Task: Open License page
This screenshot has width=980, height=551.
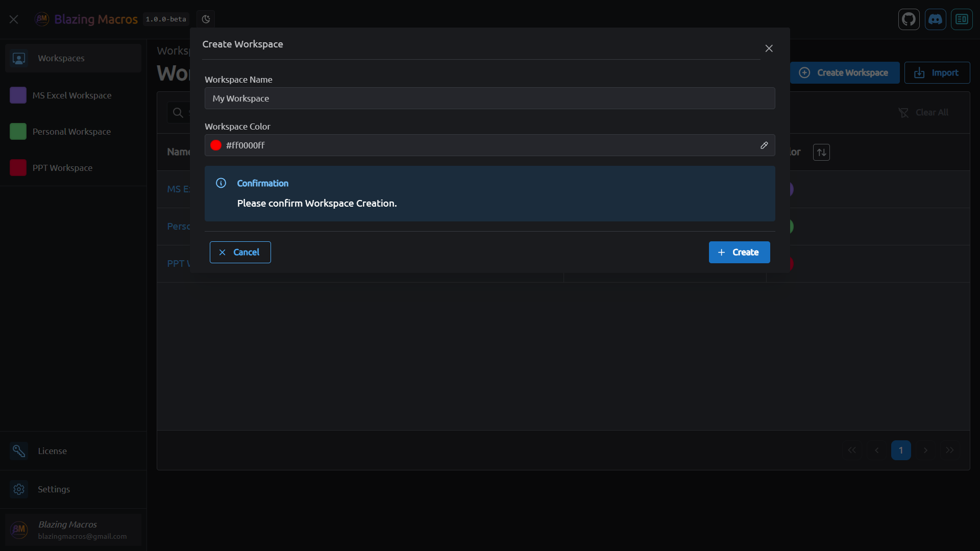Action: 73,451
